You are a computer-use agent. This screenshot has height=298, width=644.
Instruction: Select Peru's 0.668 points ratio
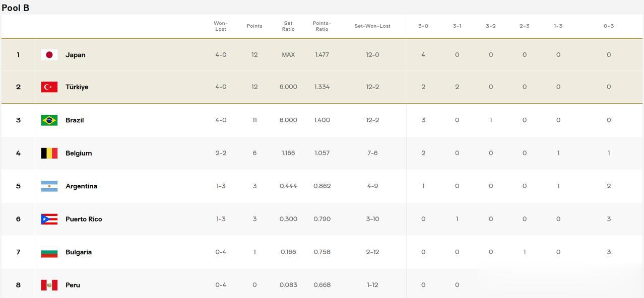click(322, 285)
